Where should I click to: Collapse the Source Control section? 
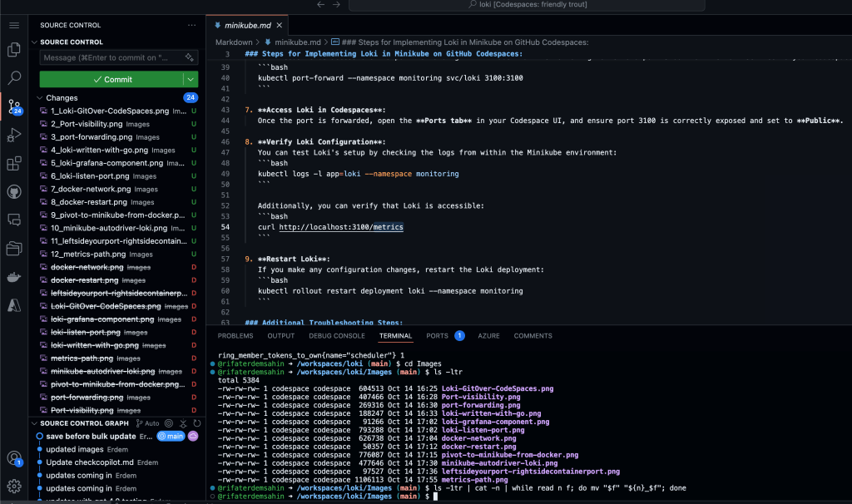pyautogui.click(x=35, y=42)
